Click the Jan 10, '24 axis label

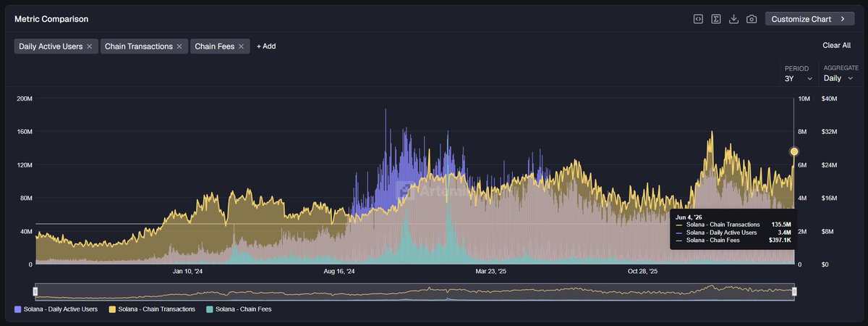tap(187, 272)
